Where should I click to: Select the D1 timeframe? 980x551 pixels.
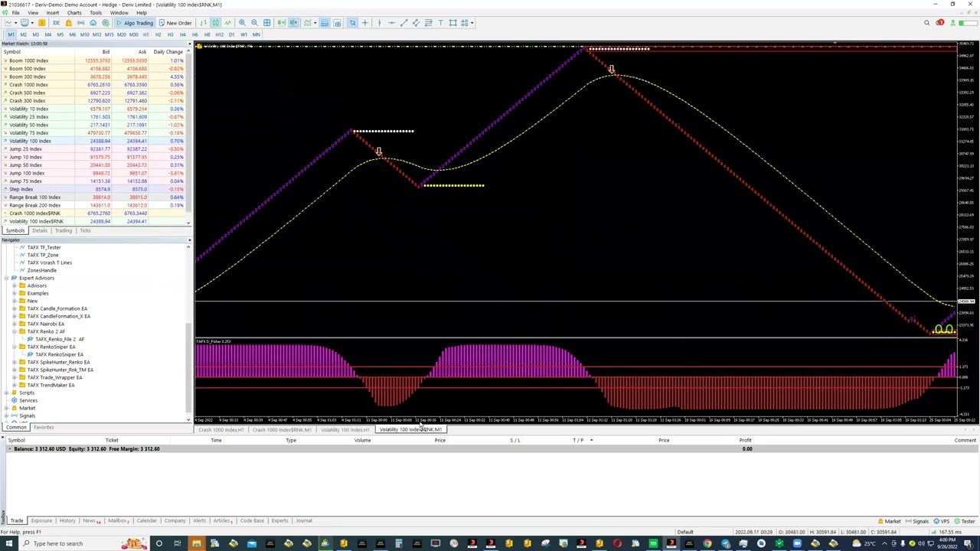tap(231, 34)
